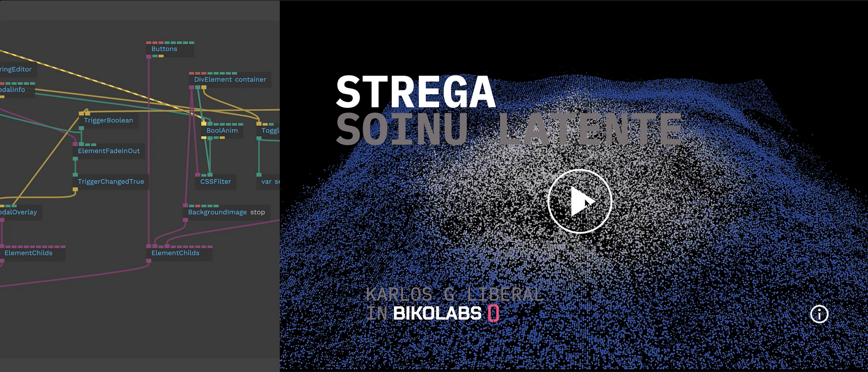868x372 pixels.
Task: Select the partly hidden ringEditor node
Action: coord(19,69)
